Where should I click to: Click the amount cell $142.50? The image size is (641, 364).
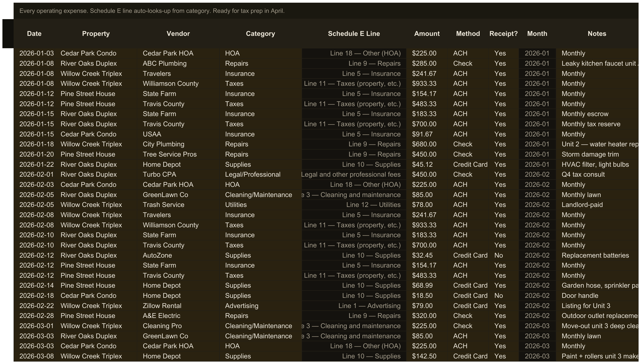[427, 356]
